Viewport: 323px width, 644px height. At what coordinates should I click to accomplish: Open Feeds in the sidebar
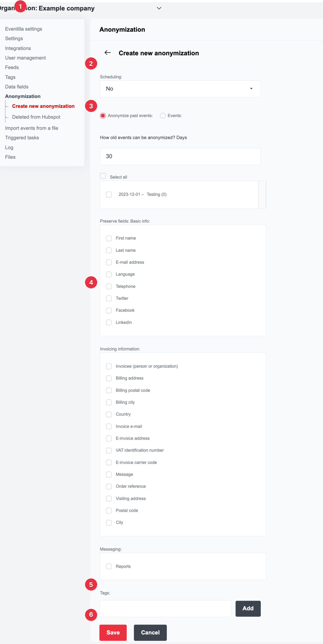12,68
